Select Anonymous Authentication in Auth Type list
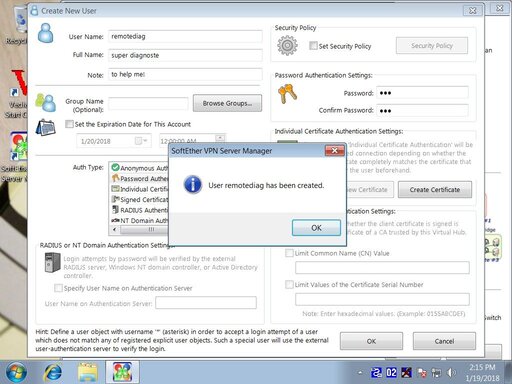Viewport: 512px width, 384px height. [140, 168]
